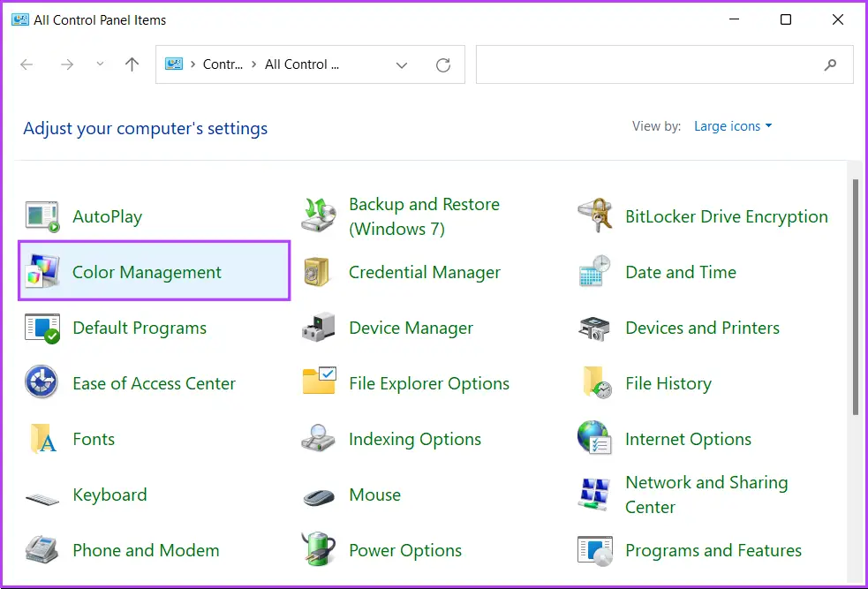The width and height of the screenshot is (868, 589).
Task: Open the Power Options battery icon
Action: 318,550
